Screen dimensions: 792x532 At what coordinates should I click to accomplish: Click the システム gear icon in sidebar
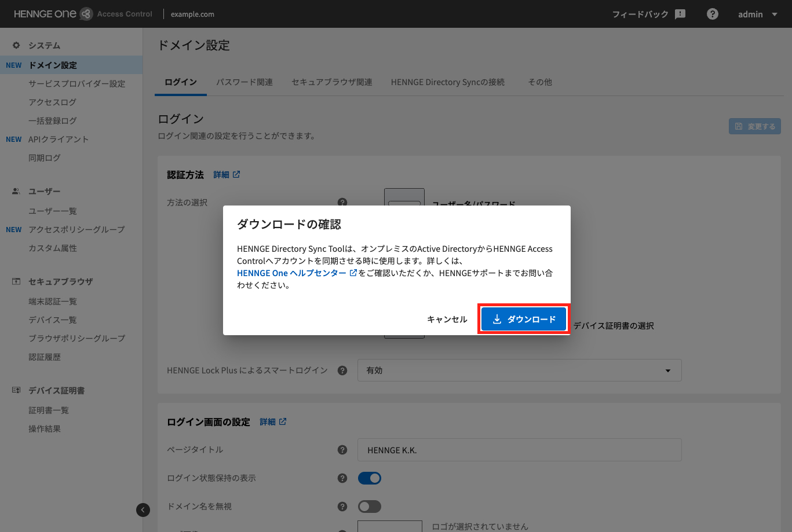point(16,45)
